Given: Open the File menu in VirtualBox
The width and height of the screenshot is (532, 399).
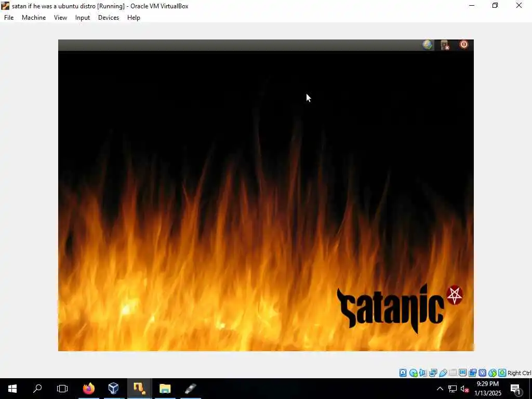Looking at the screenshot, I should click(x=9, y=18).
